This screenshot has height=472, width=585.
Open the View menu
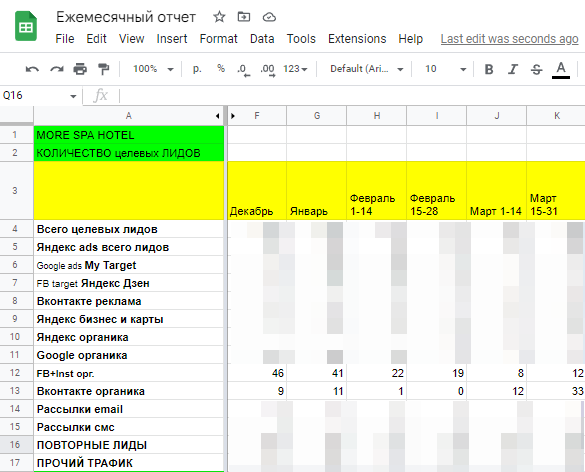click(131, 39)
